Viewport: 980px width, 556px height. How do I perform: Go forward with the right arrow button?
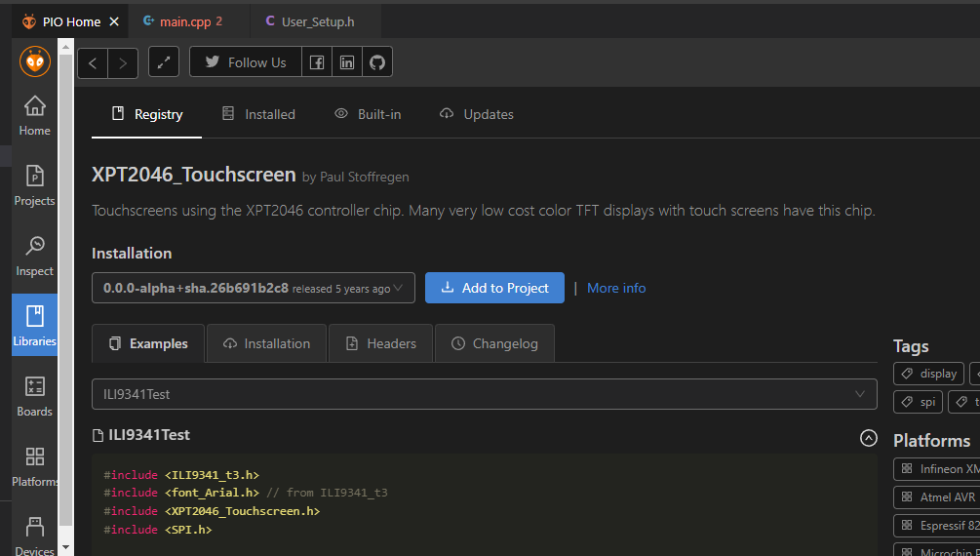[x=123, y=63]
